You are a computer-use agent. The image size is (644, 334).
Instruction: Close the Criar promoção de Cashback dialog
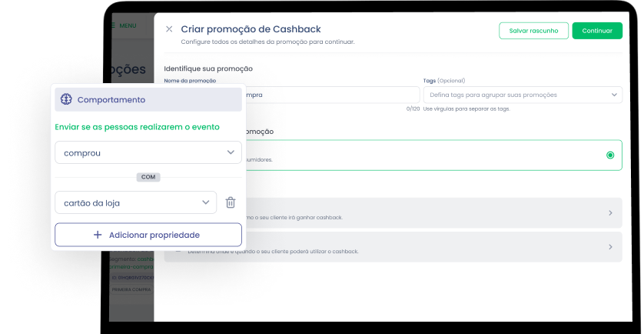(169, 29)
